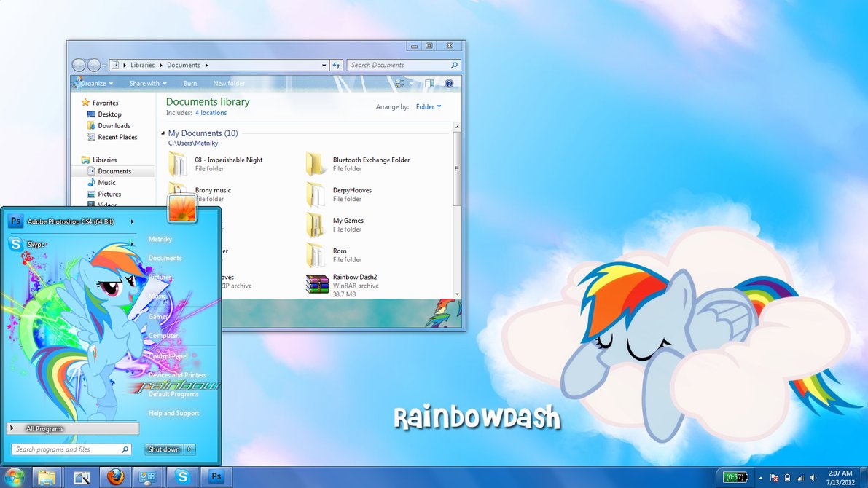The width and height of the screenshot is (868, 488).
Task: Click the Adobe Photoshop CS4 icon in Start menu
Action: click(x=15, y=221)
